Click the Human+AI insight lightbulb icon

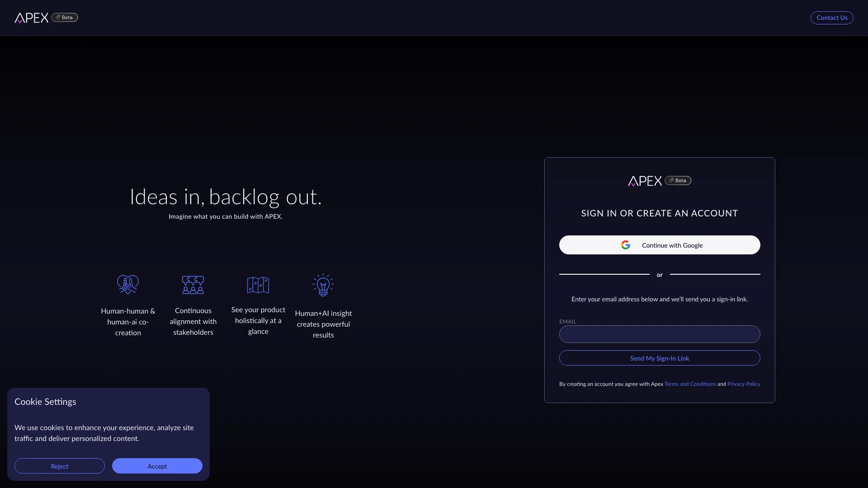pos(322,285)
